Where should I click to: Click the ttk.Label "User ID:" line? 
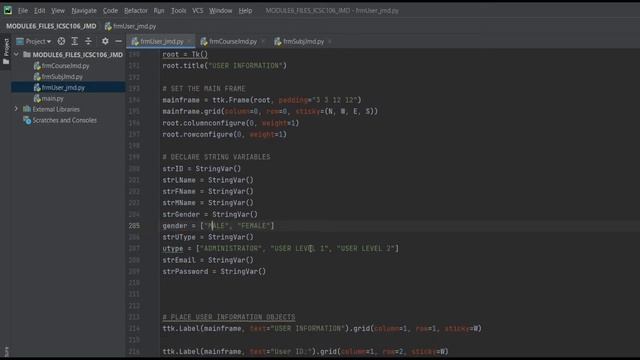tap(305, 351)
